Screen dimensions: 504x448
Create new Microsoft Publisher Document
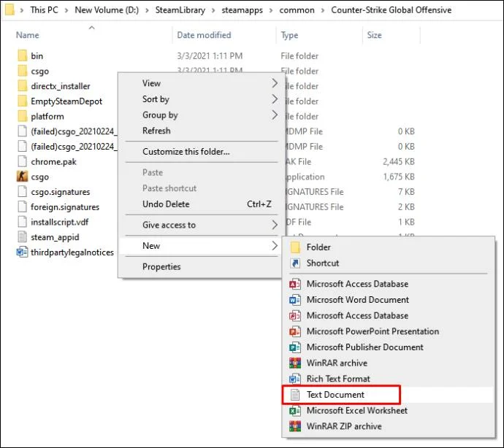tap(388, 347)
